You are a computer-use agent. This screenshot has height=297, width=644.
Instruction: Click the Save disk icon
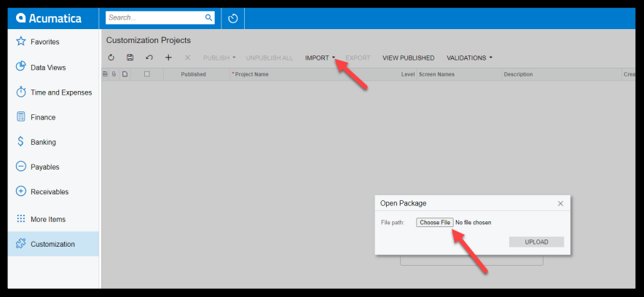130,58
